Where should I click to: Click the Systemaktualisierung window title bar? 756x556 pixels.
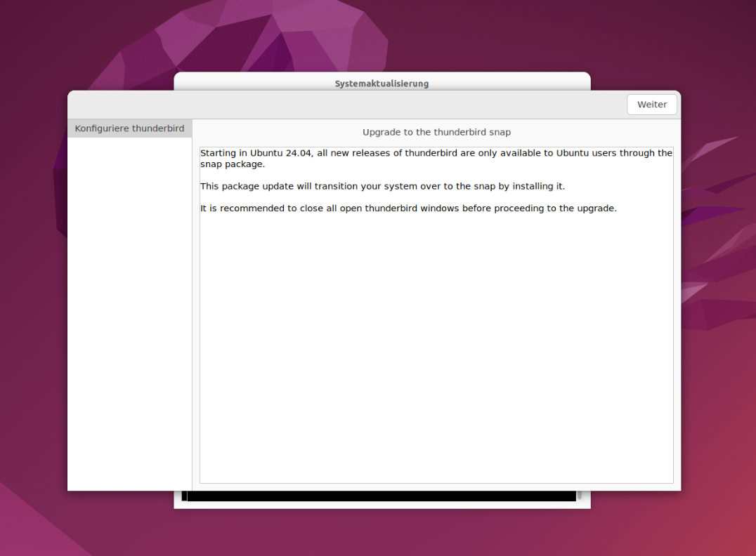coord(382,82)
